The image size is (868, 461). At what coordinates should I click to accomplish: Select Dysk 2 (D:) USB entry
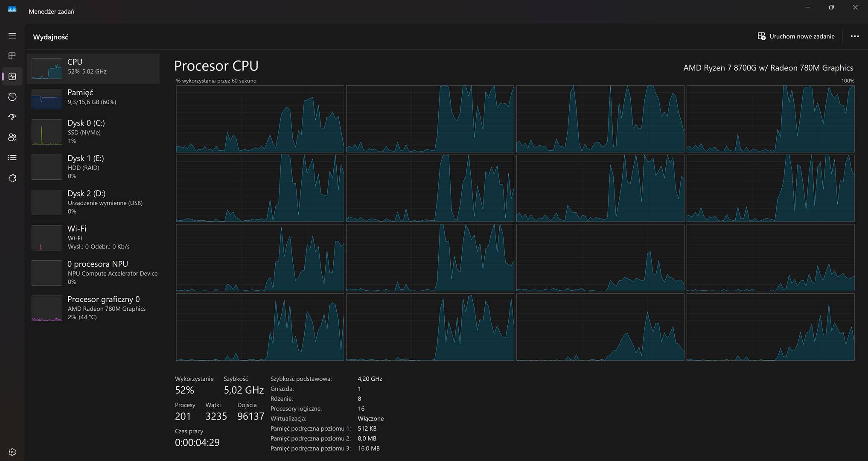93,202
